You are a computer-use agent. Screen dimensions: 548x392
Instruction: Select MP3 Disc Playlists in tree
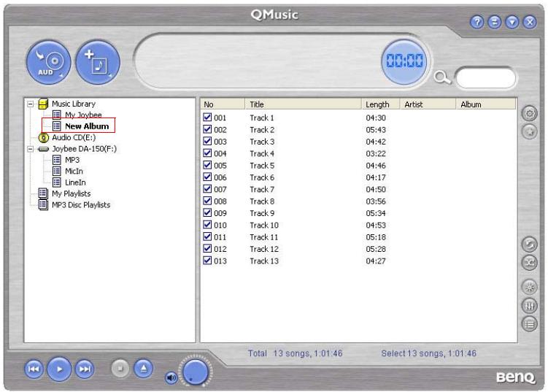(81, 204)
